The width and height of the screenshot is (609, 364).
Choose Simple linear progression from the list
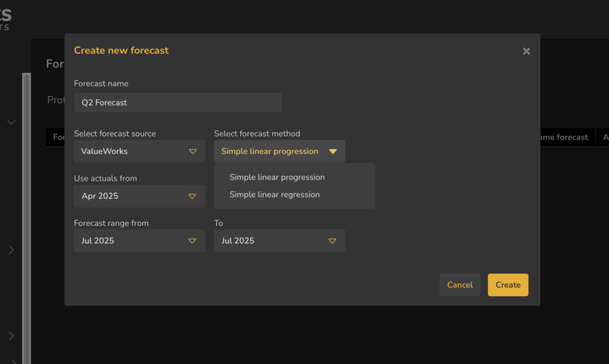(x=277, y=177)
